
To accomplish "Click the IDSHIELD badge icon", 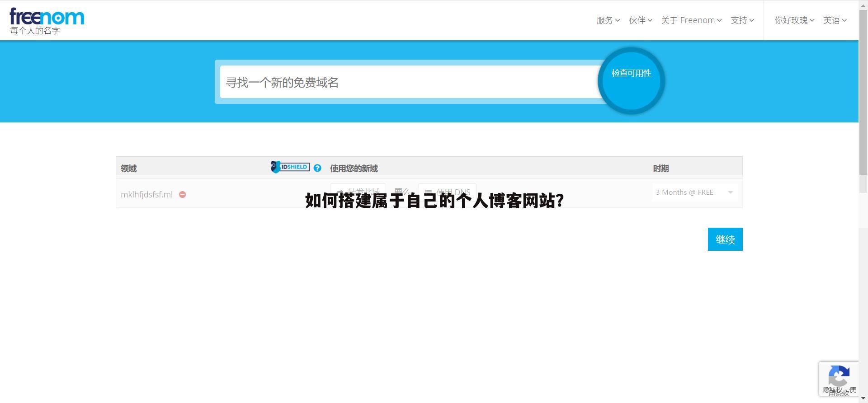I will 290,167.
